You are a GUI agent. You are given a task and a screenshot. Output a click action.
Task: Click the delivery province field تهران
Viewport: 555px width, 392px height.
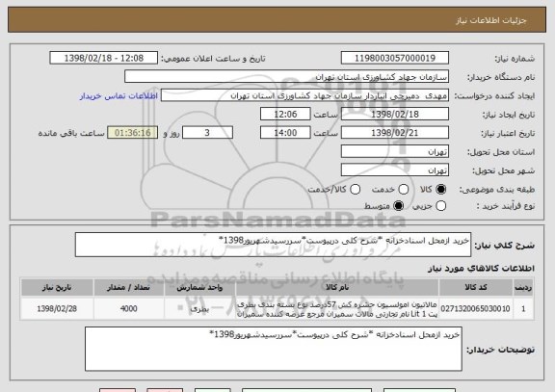click(x=395, y=152)
